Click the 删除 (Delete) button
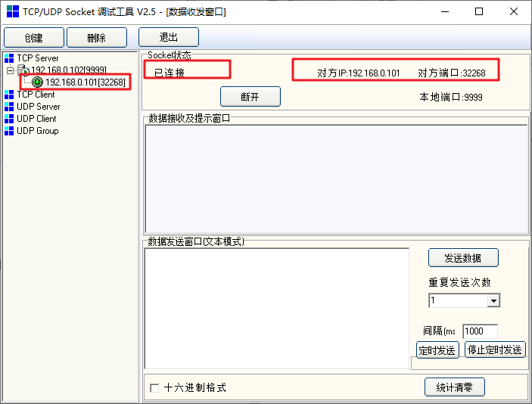The image size is (532, 404). [x=97, y=37]
